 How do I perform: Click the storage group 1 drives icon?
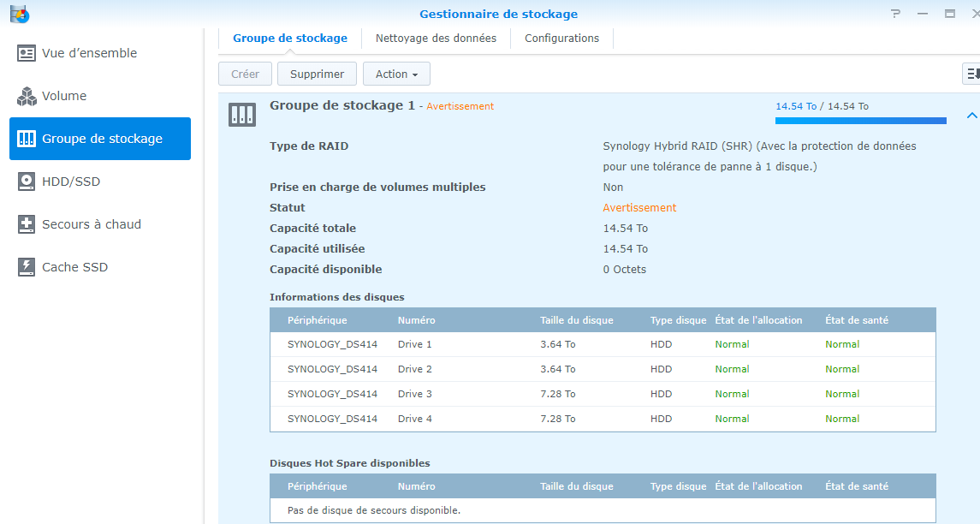coord(242,114)
